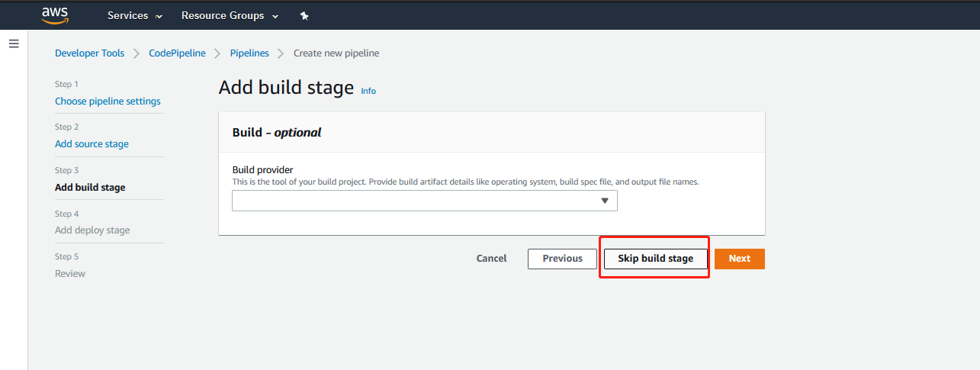This screenshot has height=370, width=980.
Task: Click Skip build stage button
Action: point(656,259)
